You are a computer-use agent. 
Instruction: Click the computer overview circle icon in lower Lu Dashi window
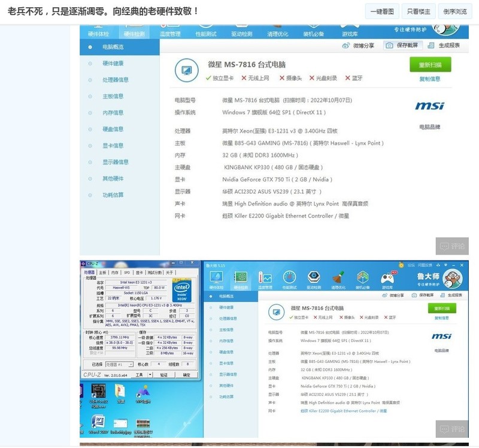[x=277, y=312]
